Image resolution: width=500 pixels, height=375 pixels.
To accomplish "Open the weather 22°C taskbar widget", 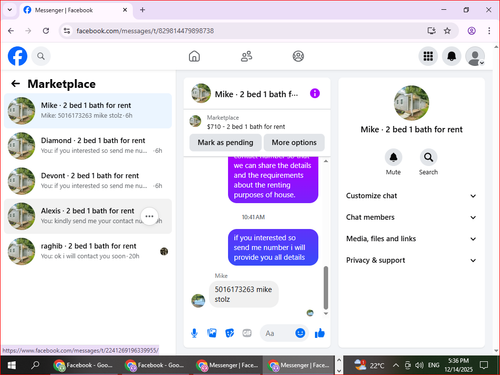I will [x=369, y=365].
